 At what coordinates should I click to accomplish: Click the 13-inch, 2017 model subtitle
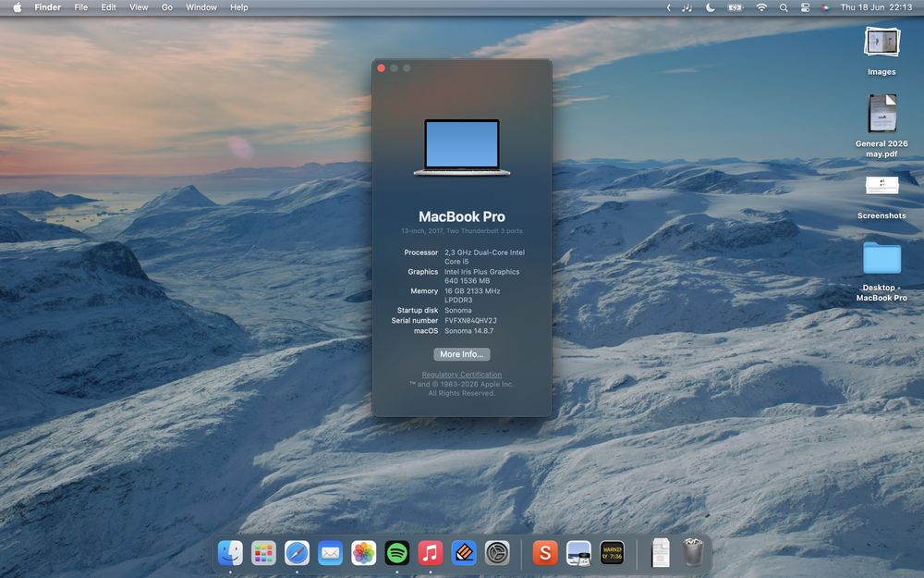point(461,231)
